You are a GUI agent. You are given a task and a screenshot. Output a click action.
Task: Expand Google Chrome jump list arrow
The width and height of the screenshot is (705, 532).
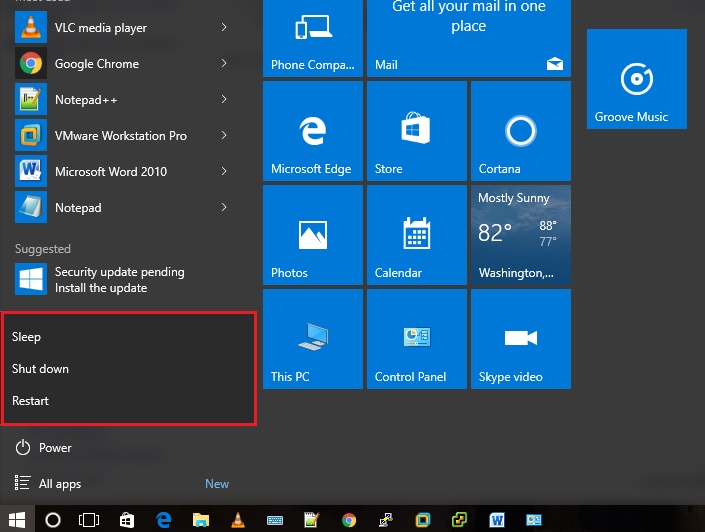tap(224, 63)
